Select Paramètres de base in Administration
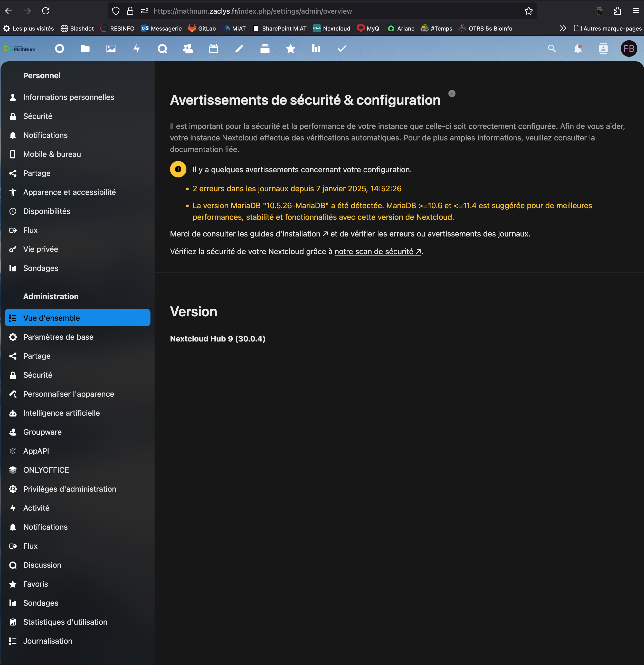Image resolution: width=644 pixels, height=665 pixels. point(58,337)
